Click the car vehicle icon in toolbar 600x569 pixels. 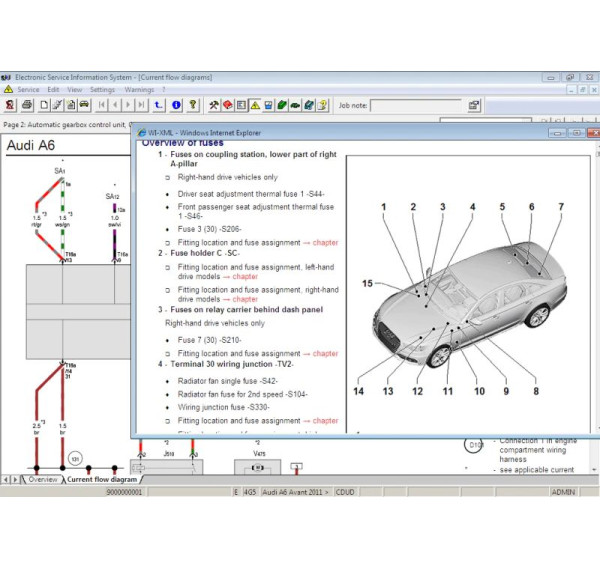pyautogui.click(x=85, y=104)
